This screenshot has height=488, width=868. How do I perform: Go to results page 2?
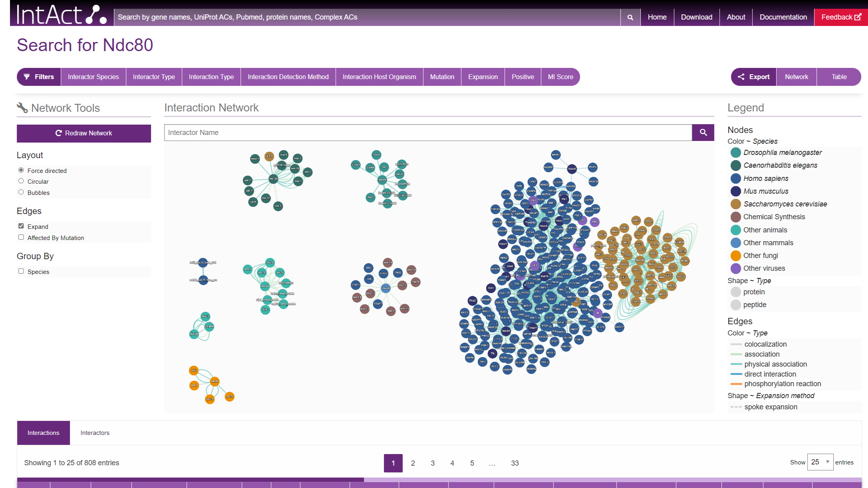point(413,463)
